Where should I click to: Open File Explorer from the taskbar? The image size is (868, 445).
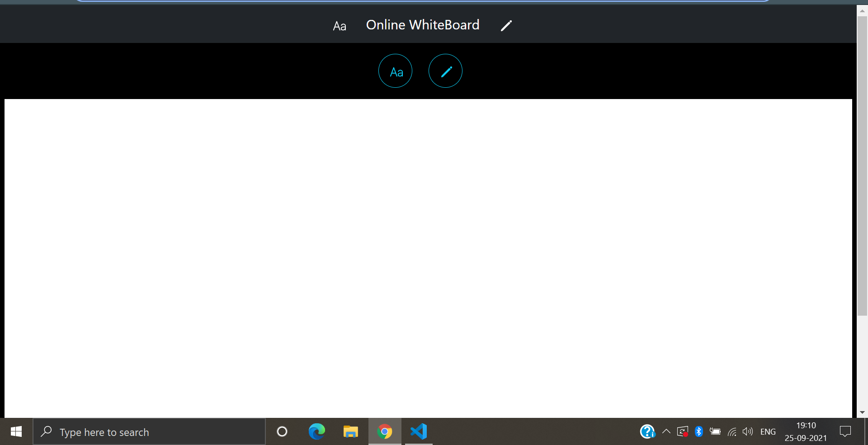(x=350, y=431)
